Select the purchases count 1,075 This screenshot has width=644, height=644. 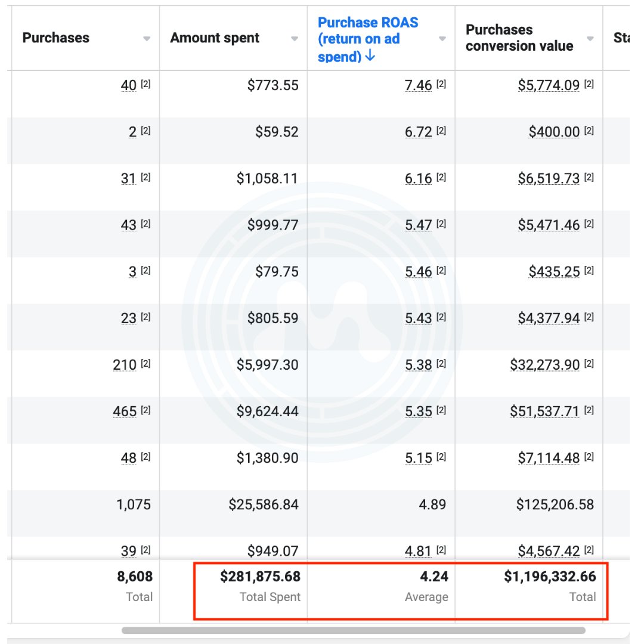point(134,504)
